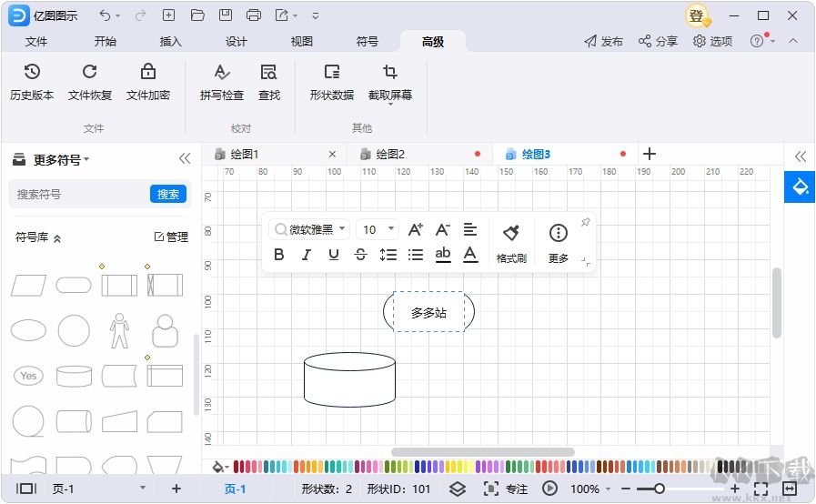Click the font color A icon
The image size is (816, 504).
[470, 254]
